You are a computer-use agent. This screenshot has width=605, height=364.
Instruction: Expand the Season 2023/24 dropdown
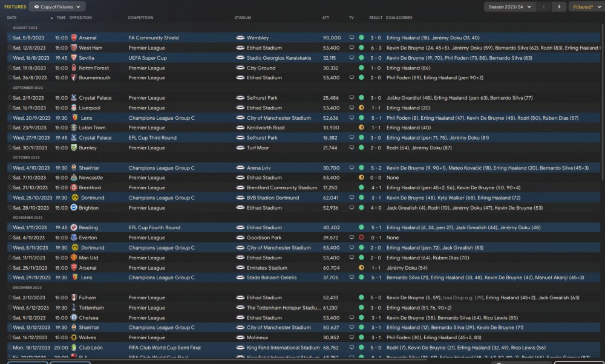[x=510, y=7]
